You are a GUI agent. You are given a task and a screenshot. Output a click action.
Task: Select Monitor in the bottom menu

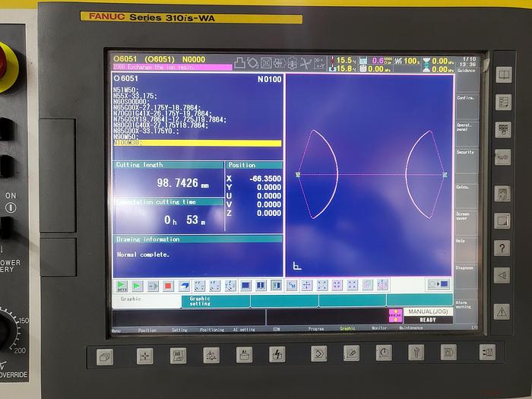pos(379,328)
